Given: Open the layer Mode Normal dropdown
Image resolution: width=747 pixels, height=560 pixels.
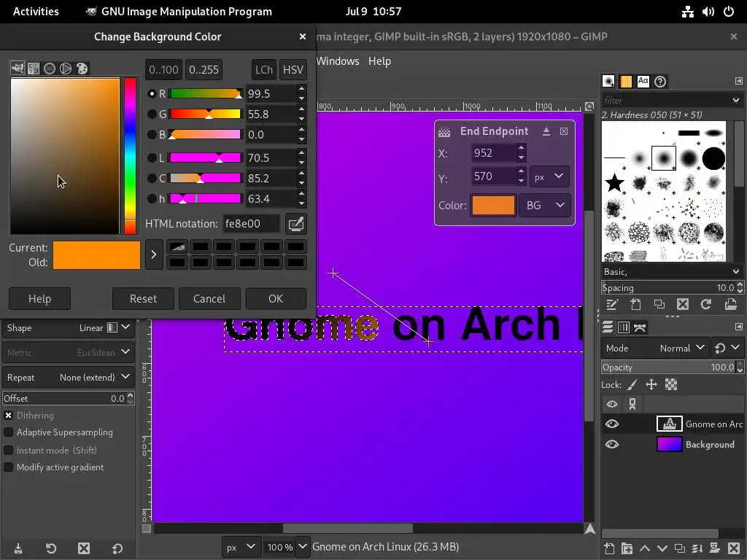Looking at the screenshot, I should coord(655,348).
